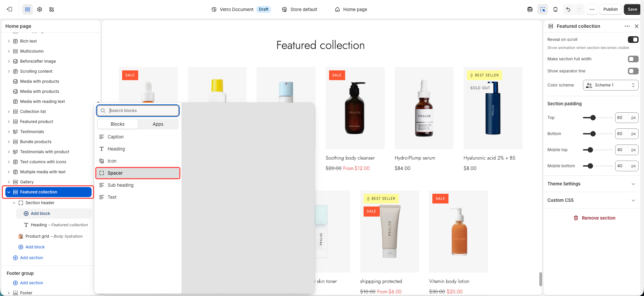Click the Save button

click(632, 9)
